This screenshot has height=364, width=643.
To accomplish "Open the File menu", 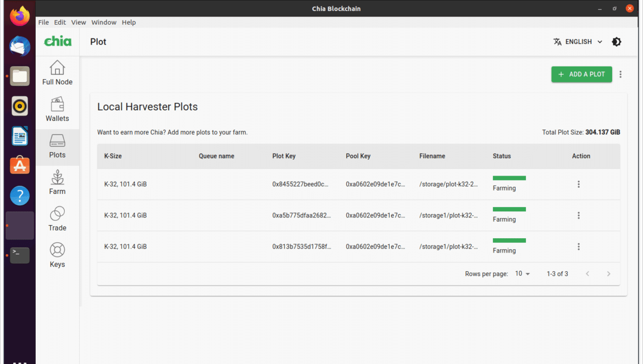I will (x=43, y=22).
